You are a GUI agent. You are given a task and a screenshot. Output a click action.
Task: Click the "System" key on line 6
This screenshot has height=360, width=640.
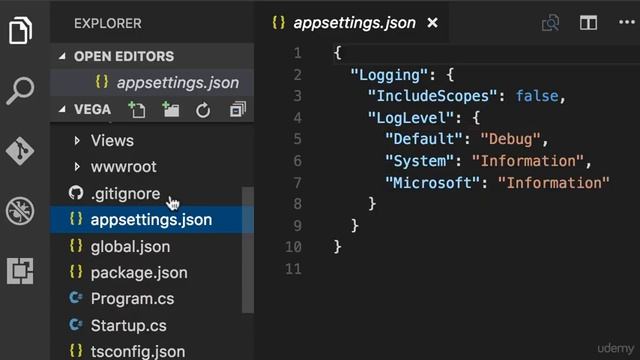pos(420,161)
